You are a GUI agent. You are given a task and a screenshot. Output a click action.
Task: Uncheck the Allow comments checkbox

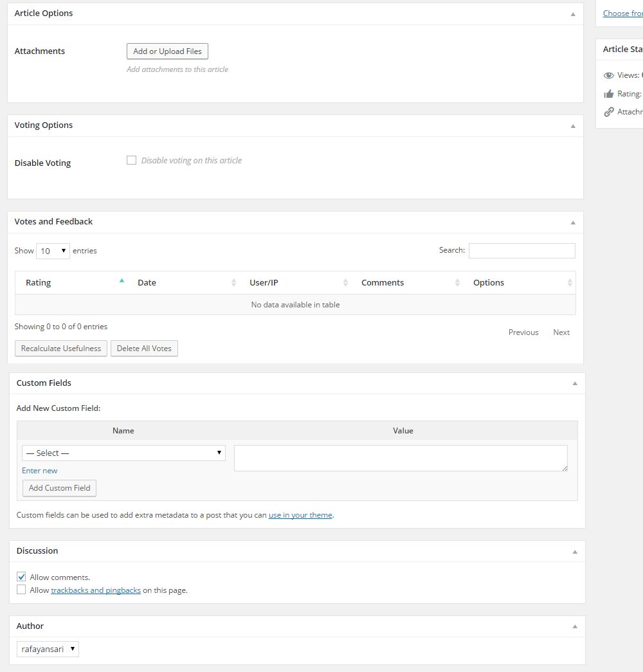21,576
